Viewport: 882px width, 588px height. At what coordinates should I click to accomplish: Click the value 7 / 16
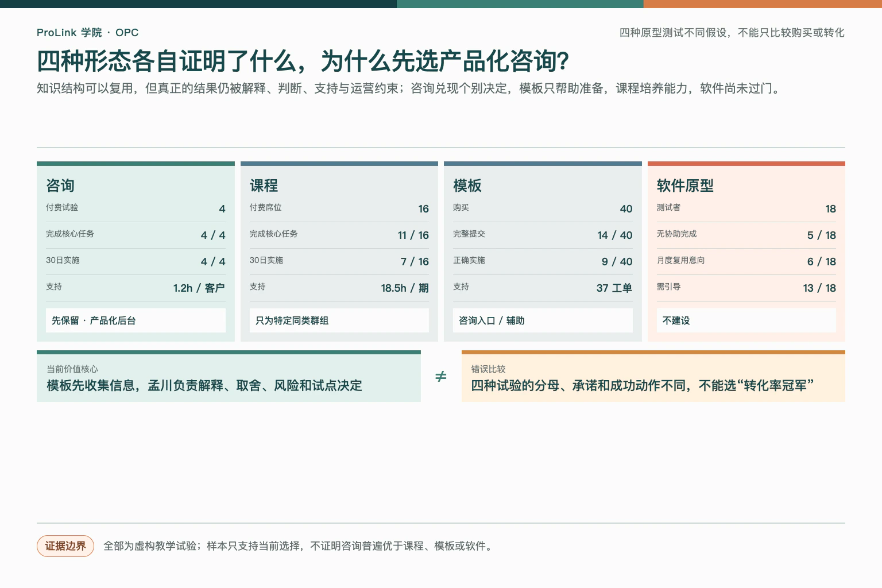[x=415, y=262]
